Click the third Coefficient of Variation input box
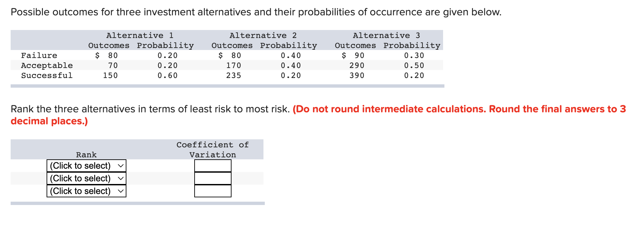 (x=213, y=191)
